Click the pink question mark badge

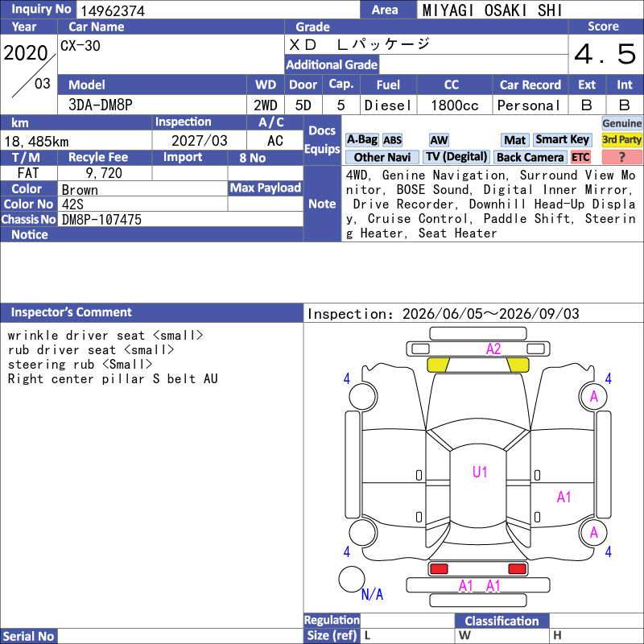(621, 157)
